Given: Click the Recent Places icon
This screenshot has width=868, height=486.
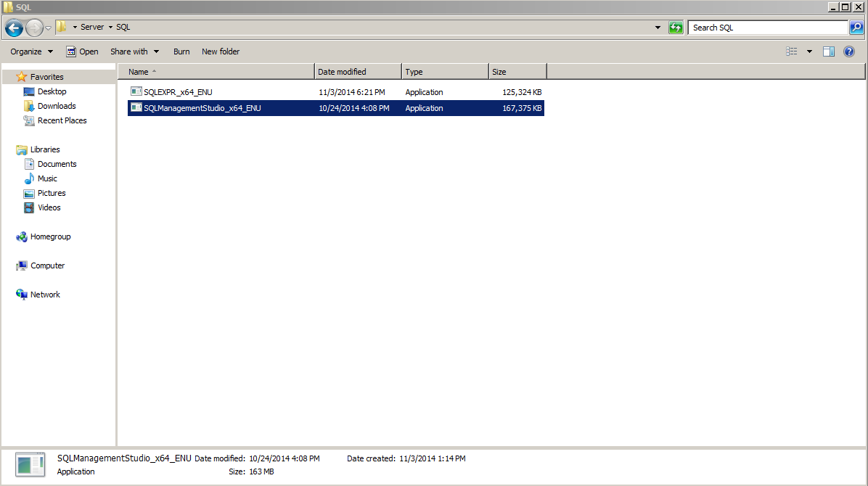Looking at the screenshot, I should click(x=29, y=120).
